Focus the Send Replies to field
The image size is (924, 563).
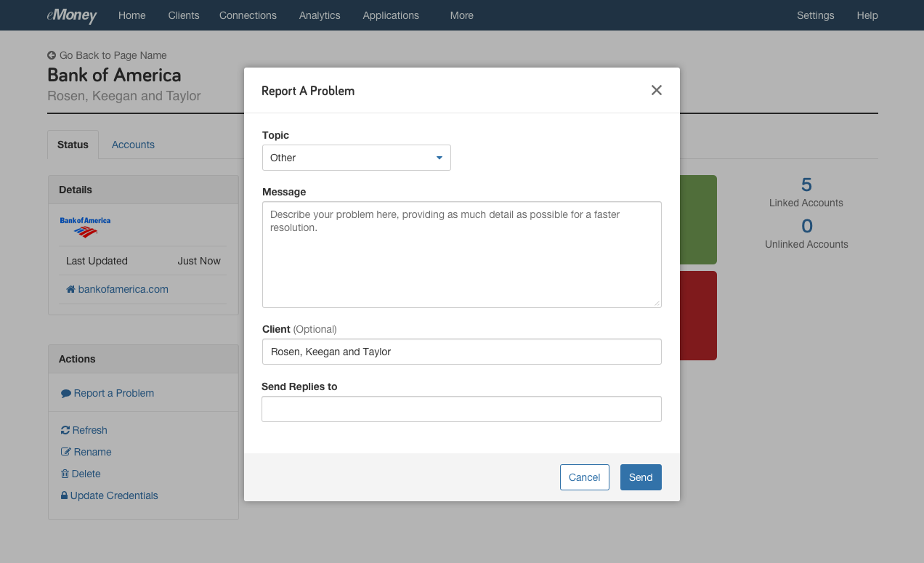[462, 409]
